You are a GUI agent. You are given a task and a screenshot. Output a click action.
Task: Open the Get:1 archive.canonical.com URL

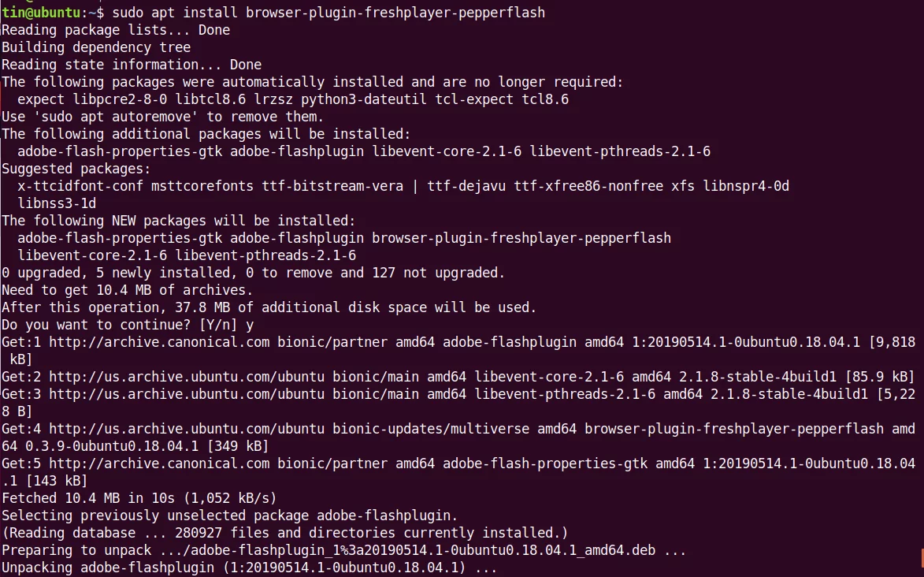tap(159, 342)
